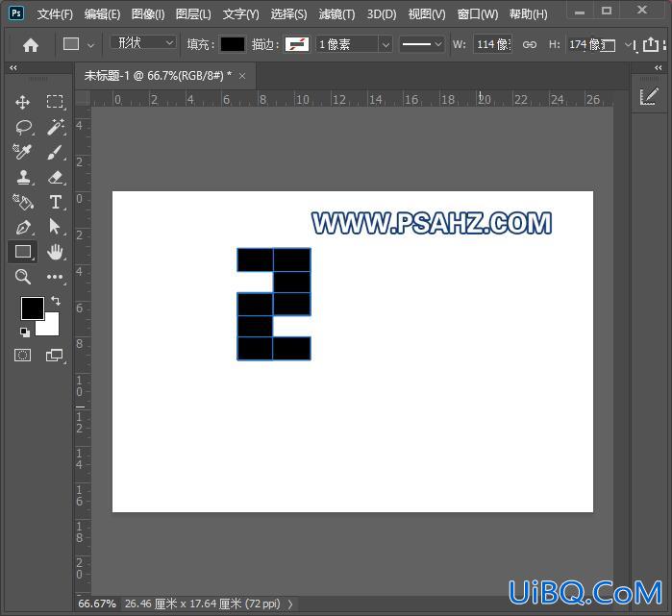Select the Hand tool
Viewport: 672px width, 616px height.
55,252
